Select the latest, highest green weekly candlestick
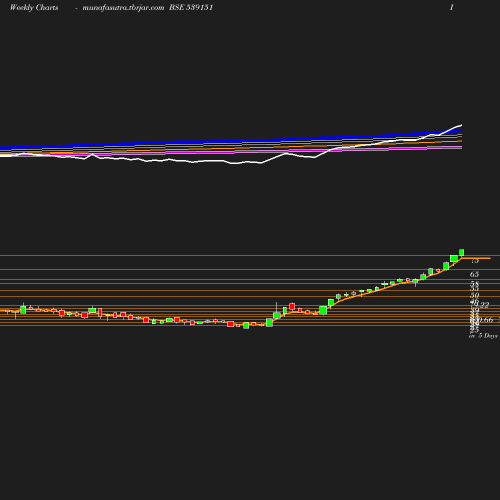Screen dimensions: 500x500 [x=462, y=252]
